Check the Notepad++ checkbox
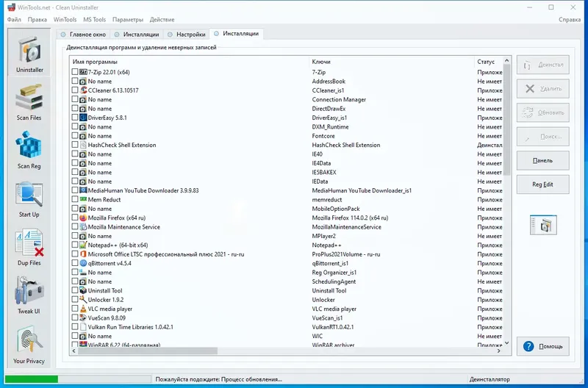The width and height of the screenshot is (588, 388). pyautogui.click(x=75, y=245)
